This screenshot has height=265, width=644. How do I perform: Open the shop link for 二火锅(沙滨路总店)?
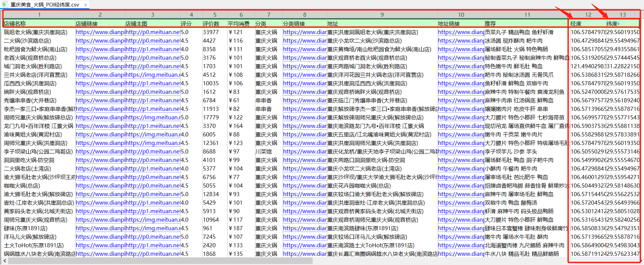pos(100,41)
